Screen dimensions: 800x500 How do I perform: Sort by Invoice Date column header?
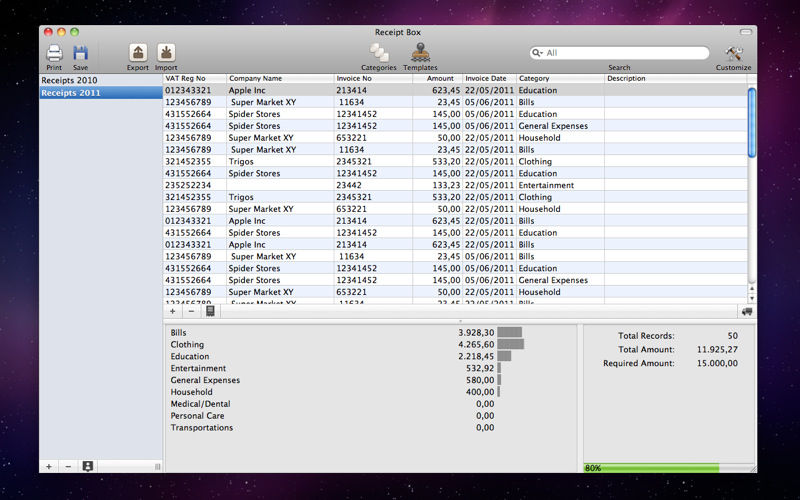coord(490,79)
